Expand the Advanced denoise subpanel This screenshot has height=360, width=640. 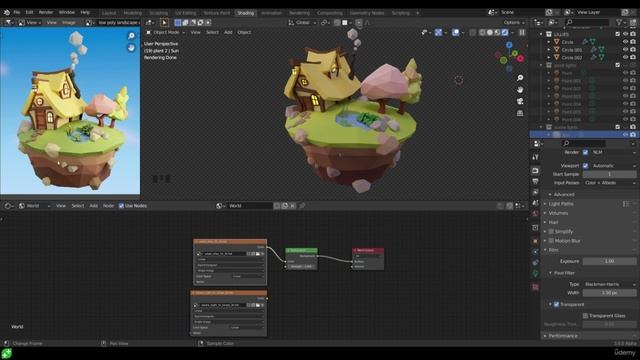[564, 194]
